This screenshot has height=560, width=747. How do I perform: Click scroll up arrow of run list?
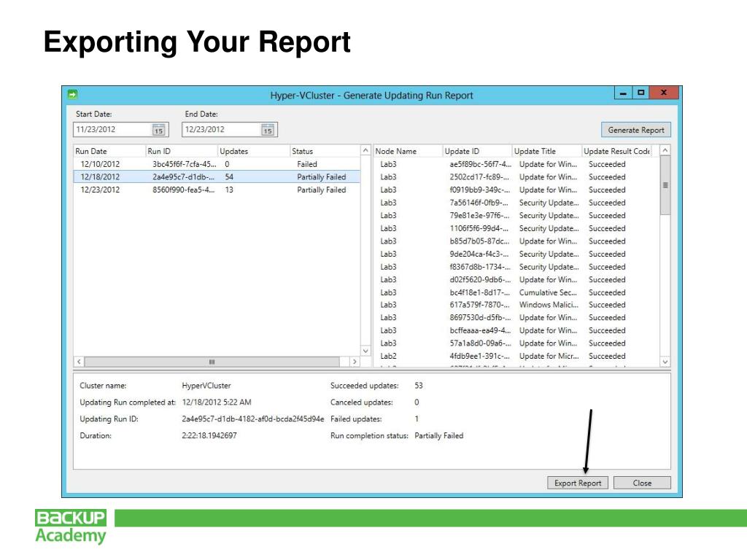[x=365, y=150]
